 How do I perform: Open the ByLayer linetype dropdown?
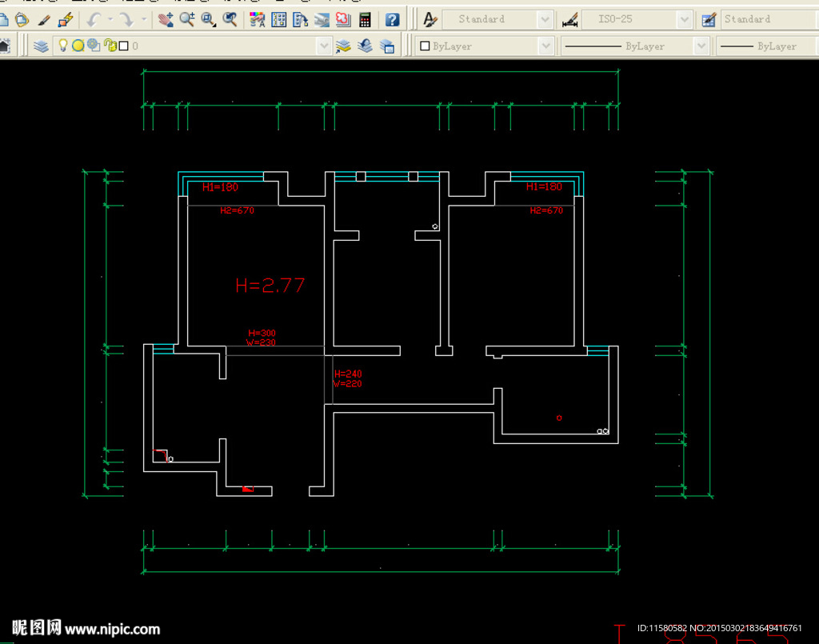701,46
